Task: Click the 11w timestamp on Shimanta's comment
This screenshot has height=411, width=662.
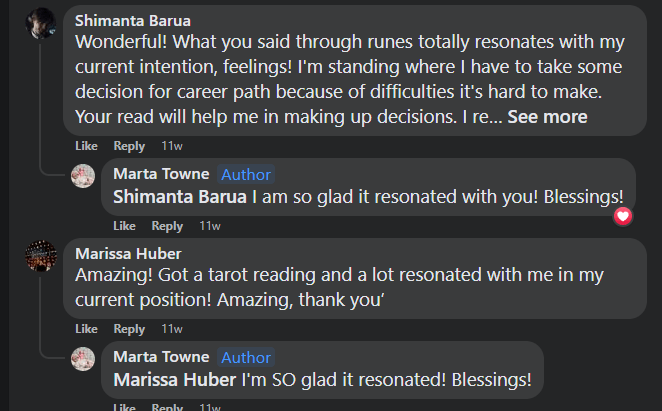Action: tap(172, 146)
